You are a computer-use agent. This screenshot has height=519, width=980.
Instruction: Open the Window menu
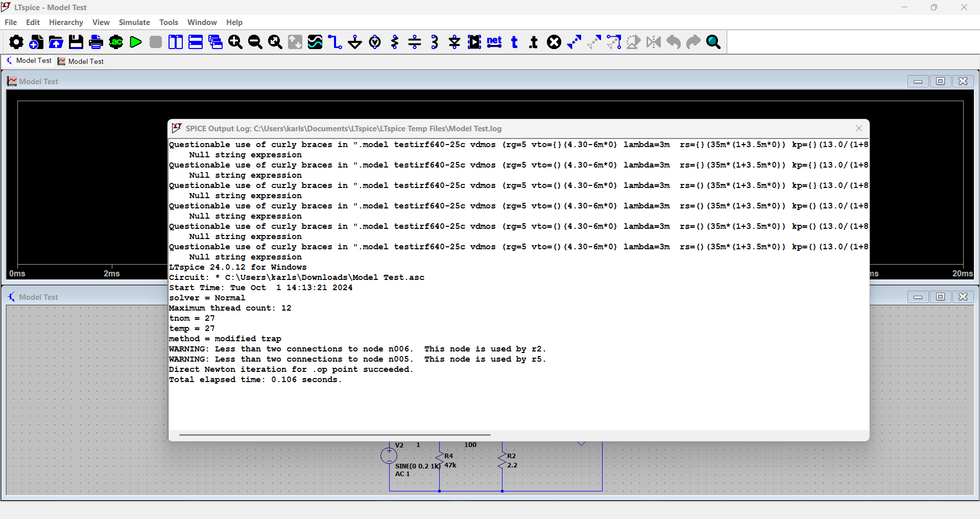pyautogui.click(x=202, y=22)
